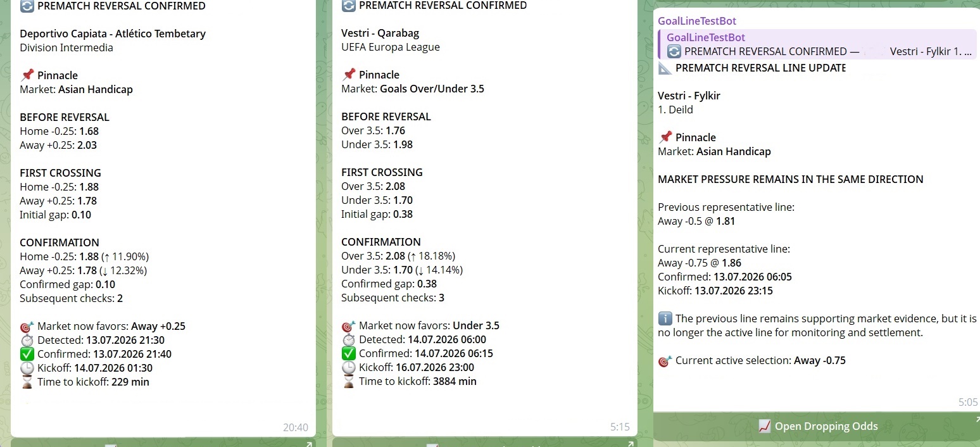Viewport: 980px width, 447px height.
Task: Select the 'Division Intermedia' league line
Action: pyautogui.click(x=66, y=47)
